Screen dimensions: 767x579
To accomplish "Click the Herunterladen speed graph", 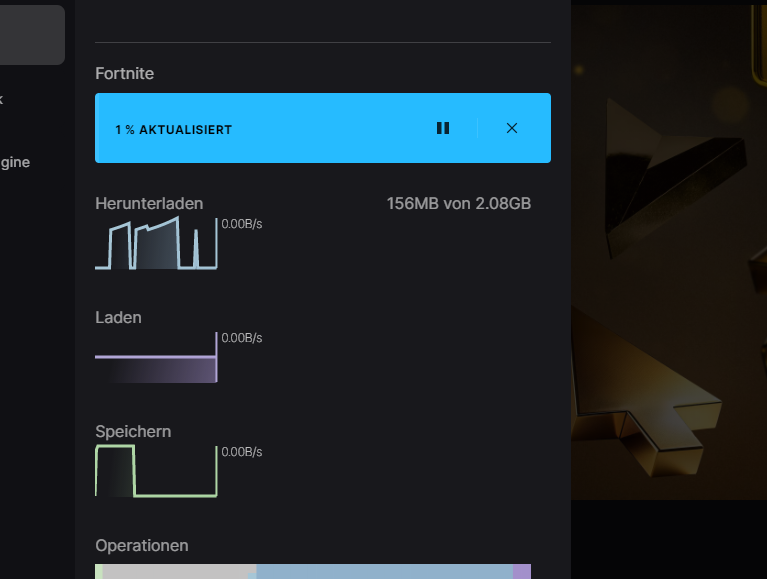I will (x=157, y=243).
